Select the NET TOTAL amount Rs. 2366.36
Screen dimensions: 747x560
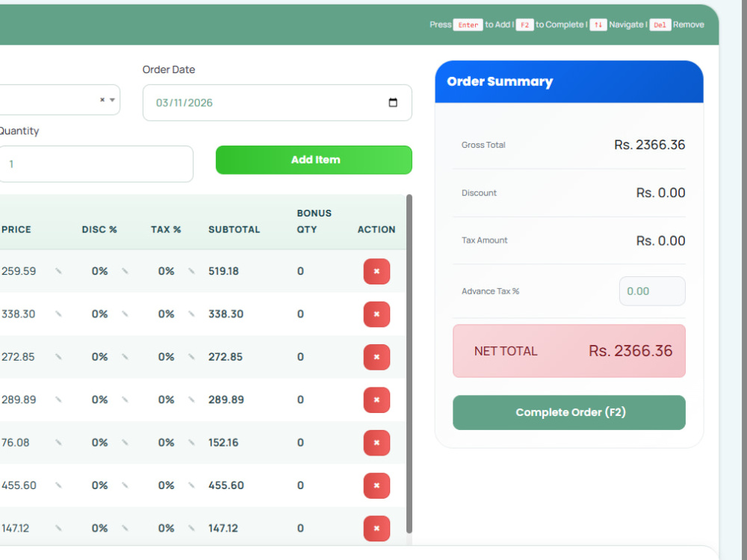pos(630,351)
